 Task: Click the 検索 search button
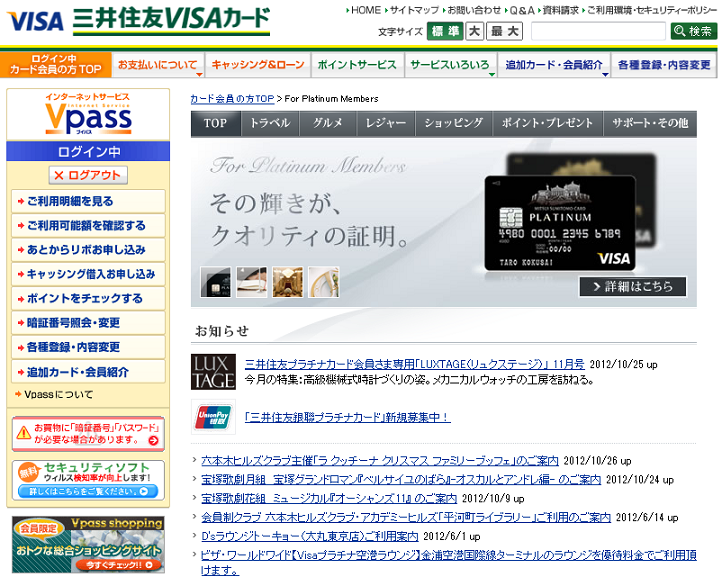point(694,31)
